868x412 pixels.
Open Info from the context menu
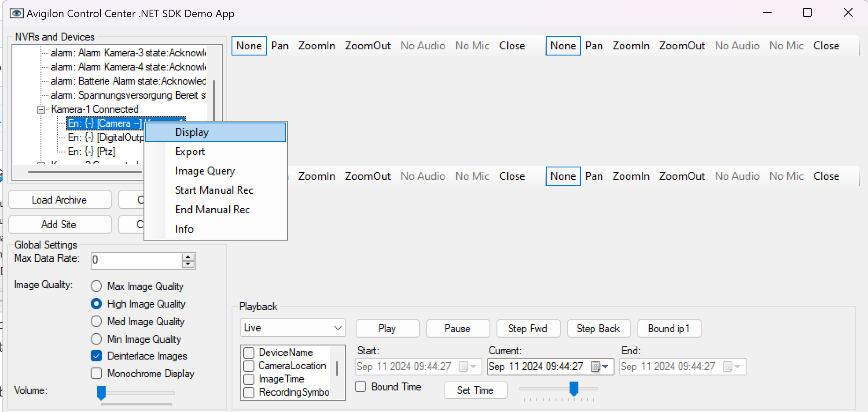216,229
